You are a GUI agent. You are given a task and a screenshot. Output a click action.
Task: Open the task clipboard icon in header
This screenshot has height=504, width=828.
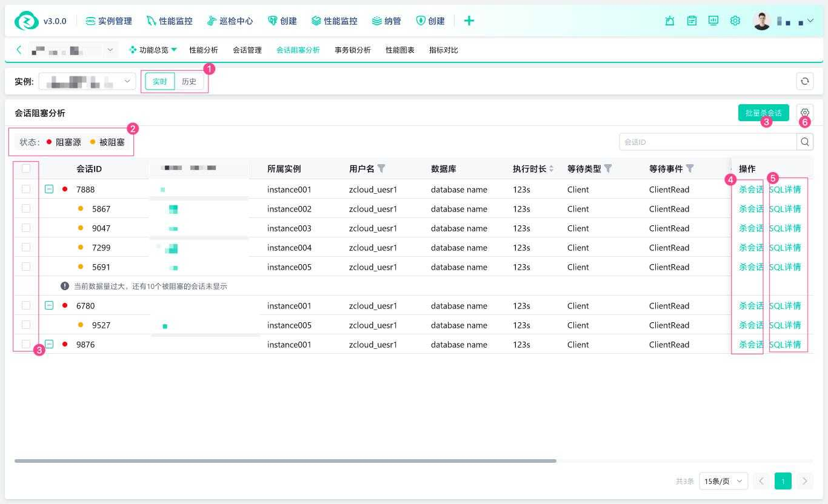click(692, 21)
